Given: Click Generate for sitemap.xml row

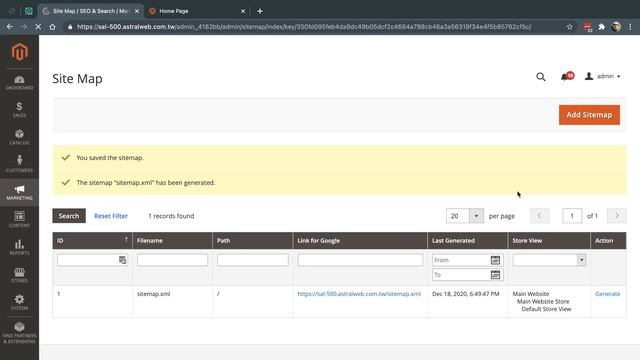Looking at the screenshot, I should point(607,294).
